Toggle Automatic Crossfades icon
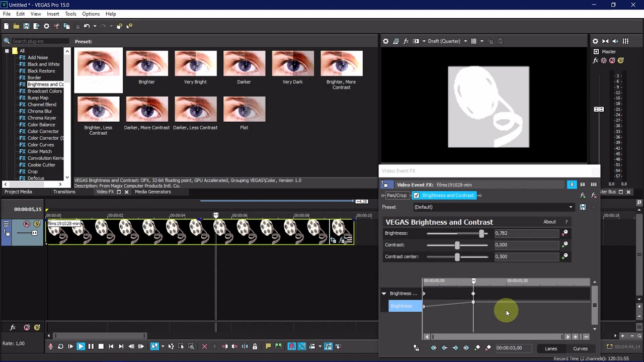This screenshot has width=644, height=362. click(302, 346)
